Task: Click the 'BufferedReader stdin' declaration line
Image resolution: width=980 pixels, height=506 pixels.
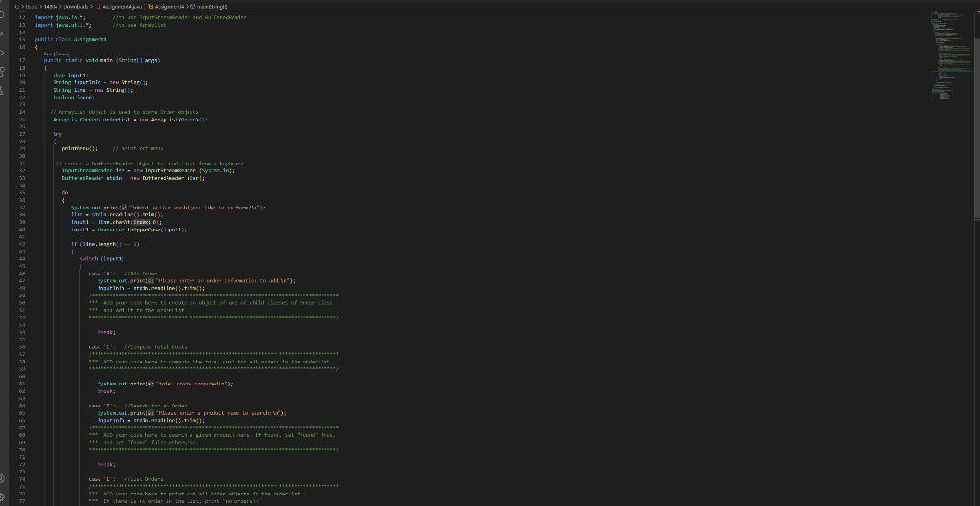Action: [133, 177]
